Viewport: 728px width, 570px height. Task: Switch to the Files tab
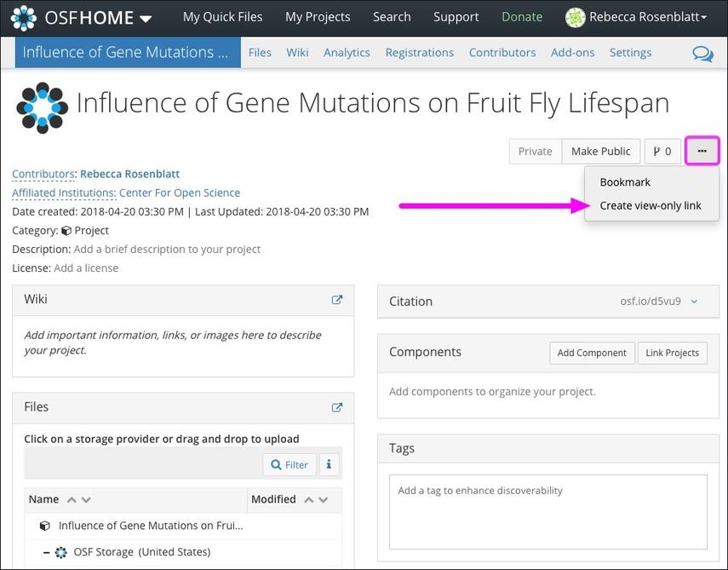click(260, 53)
